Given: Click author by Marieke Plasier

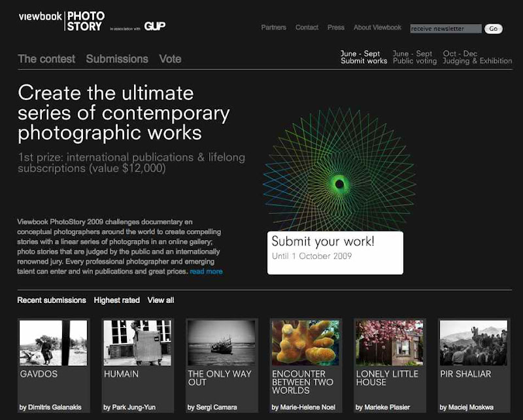Looking at the screenshot, I should [x=383, y=408].
